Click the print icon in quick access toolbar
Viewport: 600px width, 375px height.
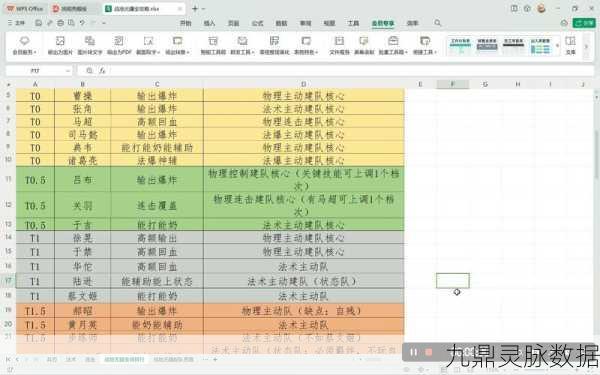click(x=60, y=23)
